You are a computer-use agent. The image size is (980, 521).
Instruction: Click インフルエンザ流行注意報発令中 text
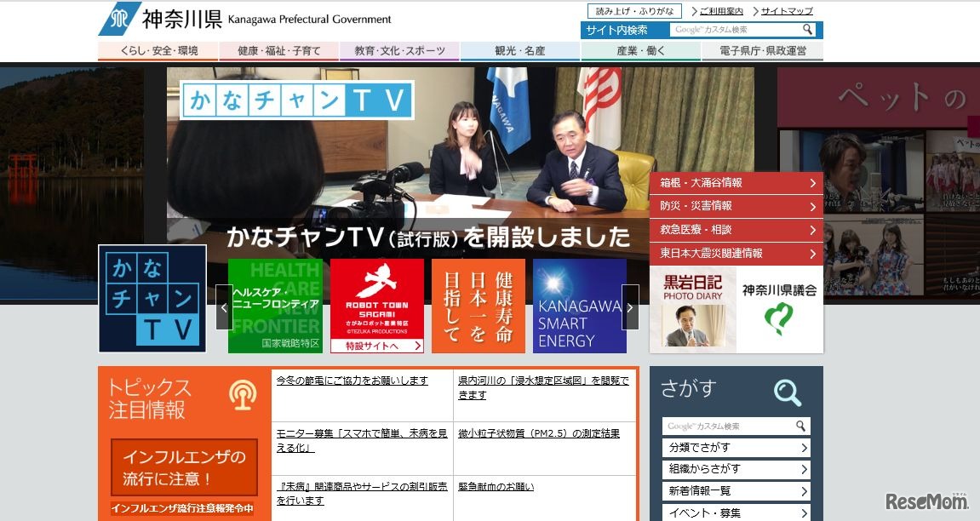182,508
